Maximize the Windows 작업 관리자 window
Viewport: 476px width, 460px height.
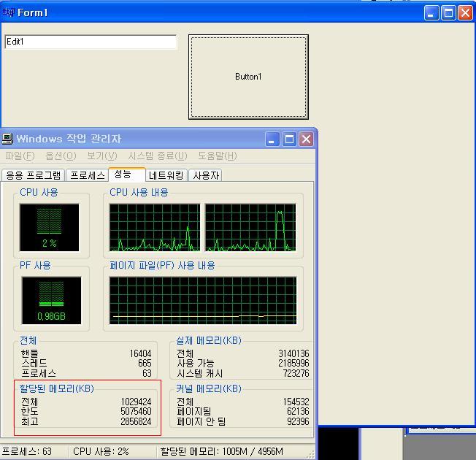[x=290, y=139]
